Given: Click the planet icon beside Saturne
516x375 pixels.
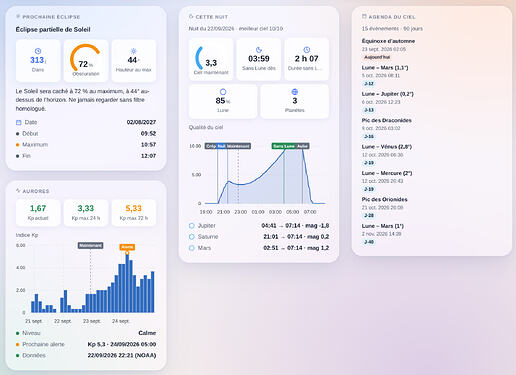Looking at the screenshot, I should (x=192, y=237).
